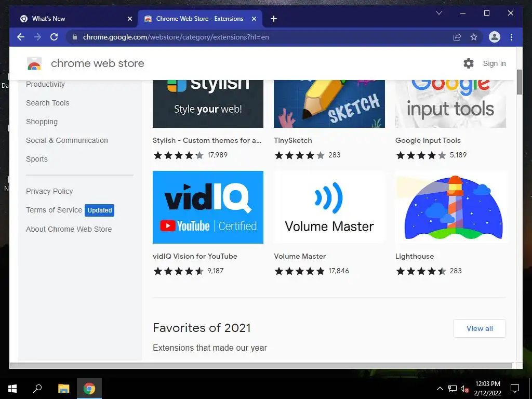Viewport: 532px width, 399px height.
Task: Click the 17,989 rating count
Action: coord(218,155)
